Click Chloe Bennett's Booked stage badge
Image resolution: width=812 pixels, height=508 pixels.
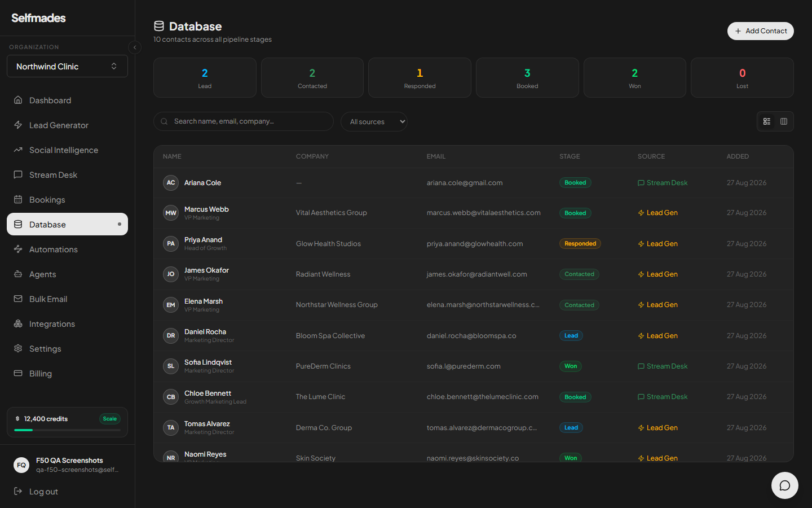click(575, 397)
